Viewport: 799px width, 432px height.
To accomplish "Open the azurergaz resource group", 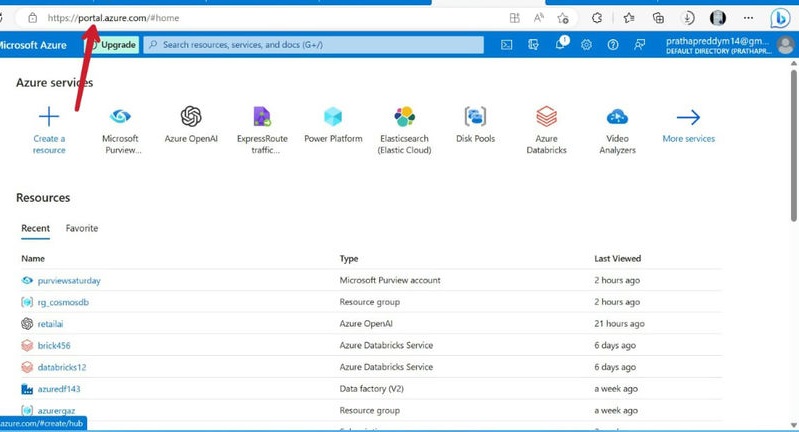I will [57, 411].
